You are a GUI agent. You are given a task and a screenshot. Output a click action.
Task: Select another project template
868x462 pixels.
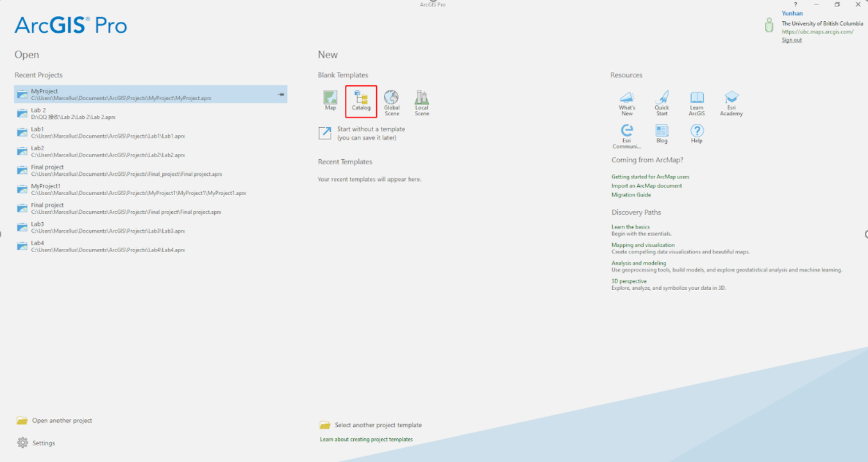point(378,425)
